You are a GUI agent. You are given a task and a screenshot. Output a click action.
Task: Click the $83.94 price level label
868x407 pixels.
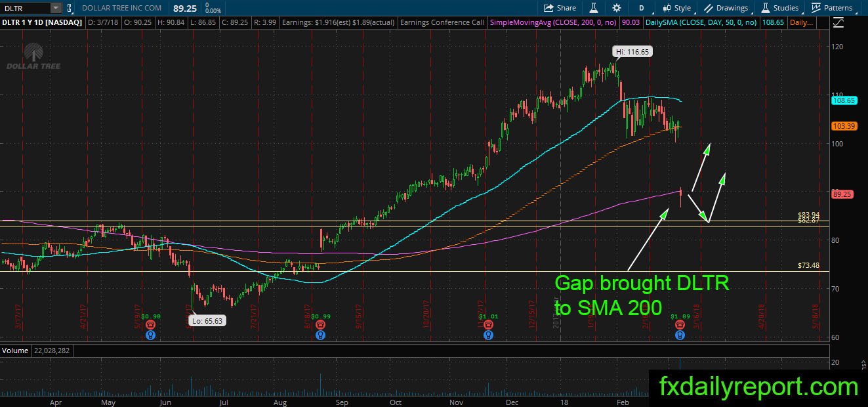point(808,215)
